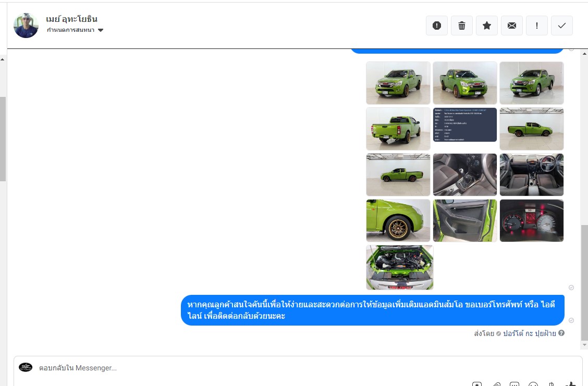Open customer name เมย์ อุทะโยธิน

[x=71, y=19]
